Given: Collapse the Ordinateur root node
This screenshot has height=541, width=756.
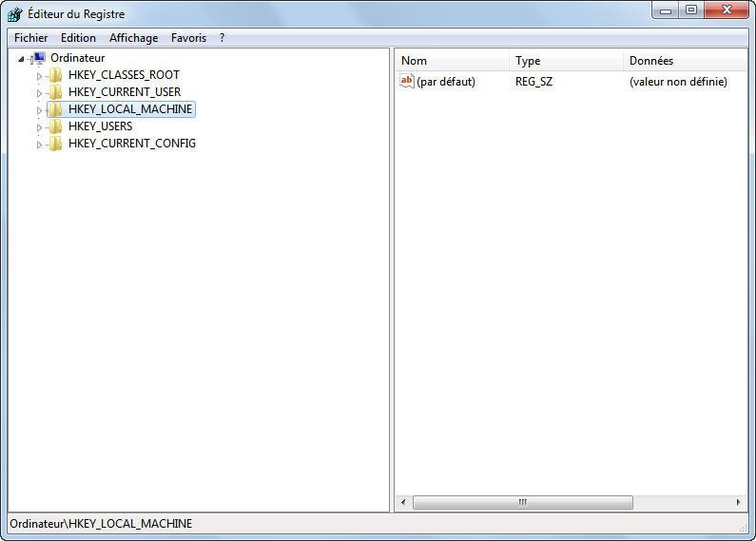Looking at the screenshot, I should click(21, 59).
